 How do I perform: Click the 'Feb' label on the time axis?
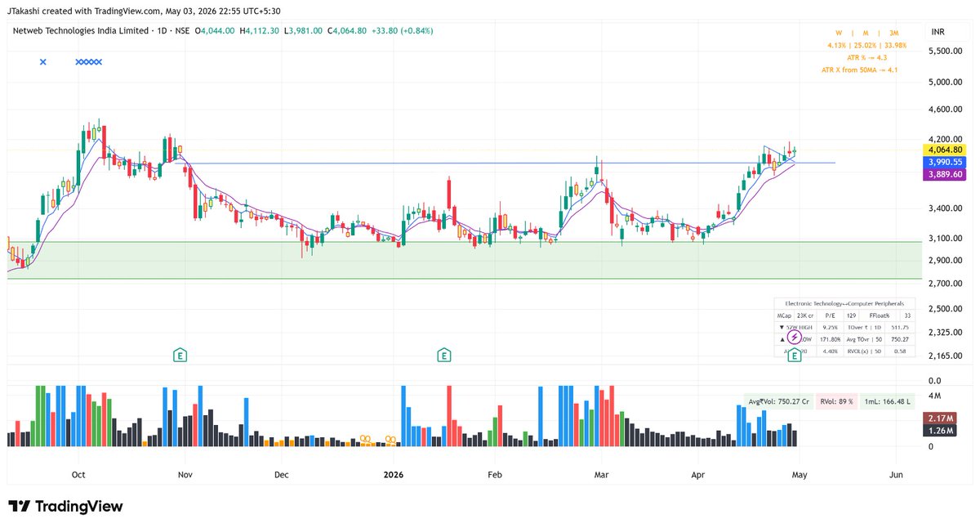coord(493,475)
